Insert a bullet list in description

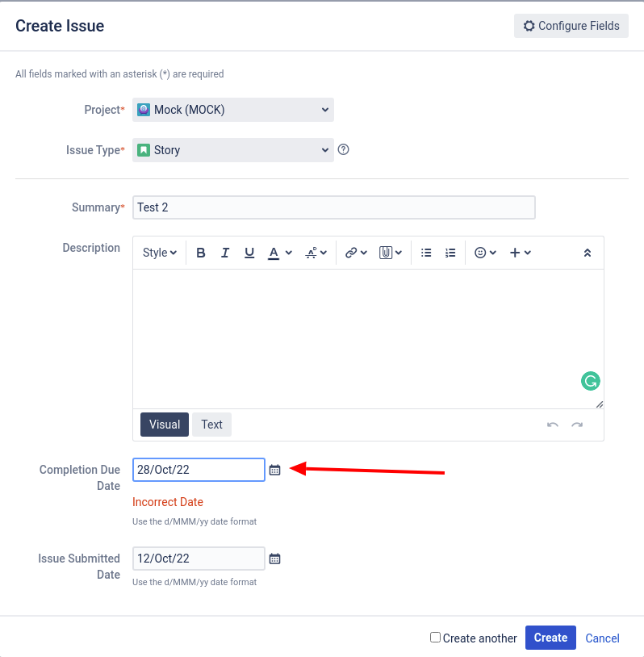(426, 253)
